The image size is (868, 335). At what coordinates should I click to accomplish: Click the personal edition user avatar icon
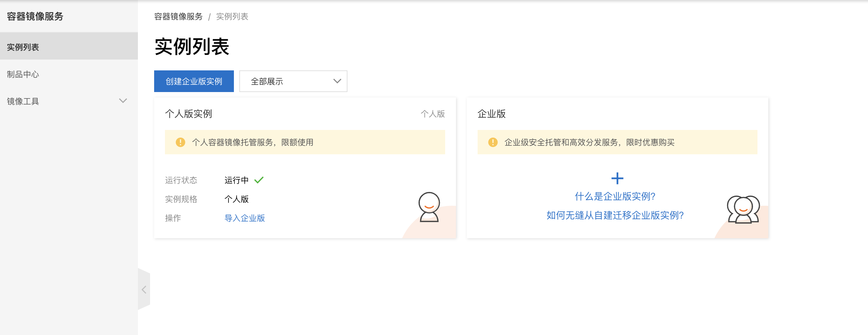[x=429, y=207]
